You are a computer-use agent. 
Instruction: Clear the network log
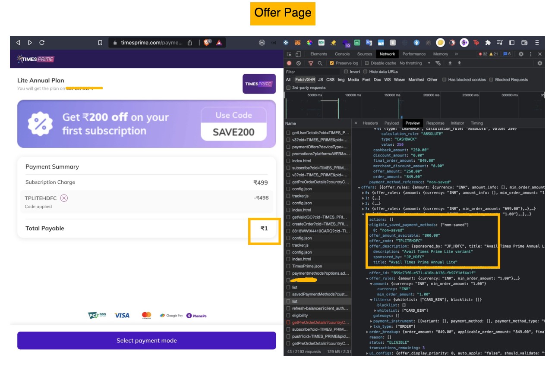299,63
